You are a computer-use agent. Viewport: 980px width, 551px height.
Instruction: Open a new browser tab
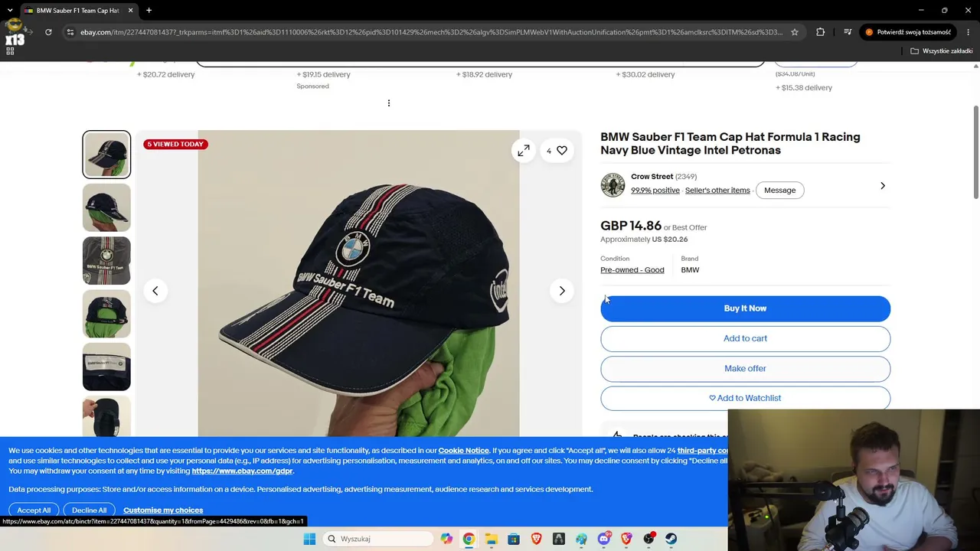click(149, 10)
